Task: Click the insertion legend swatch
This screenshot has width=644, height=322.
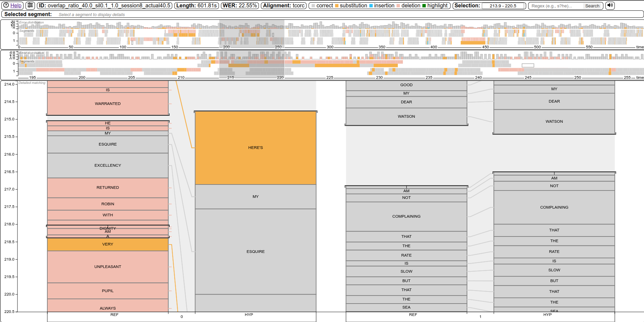Action: [371, 6]
